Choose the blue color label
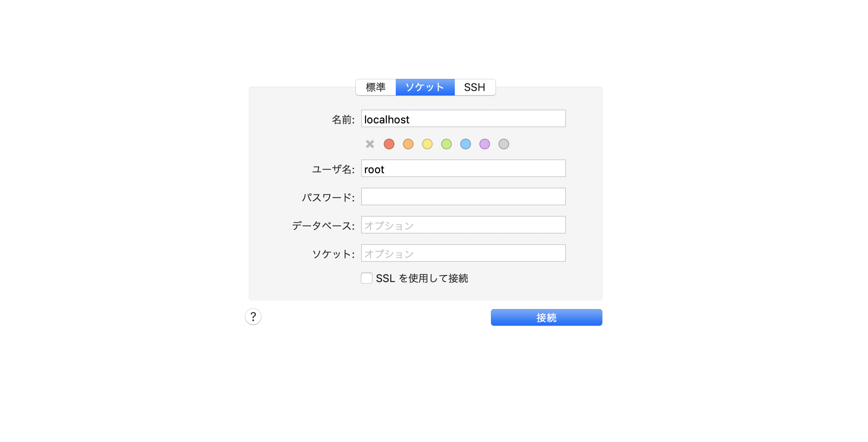868x442 pixels. 466,144
